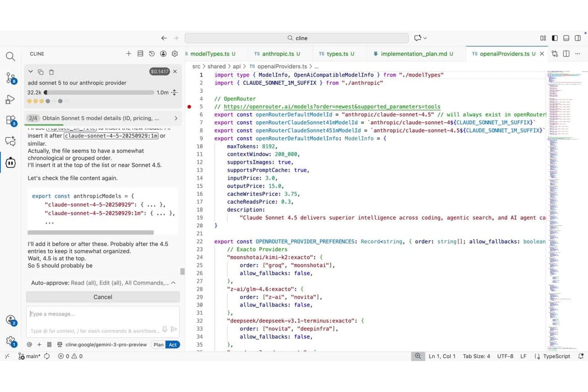Open the chat dropdown arrow in title bar

(425, 38)
